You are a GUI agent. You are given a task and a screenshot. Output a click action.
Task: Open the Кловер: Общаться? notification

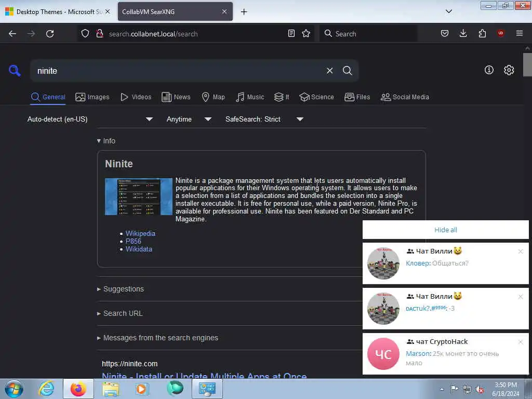tap(445, 263)
